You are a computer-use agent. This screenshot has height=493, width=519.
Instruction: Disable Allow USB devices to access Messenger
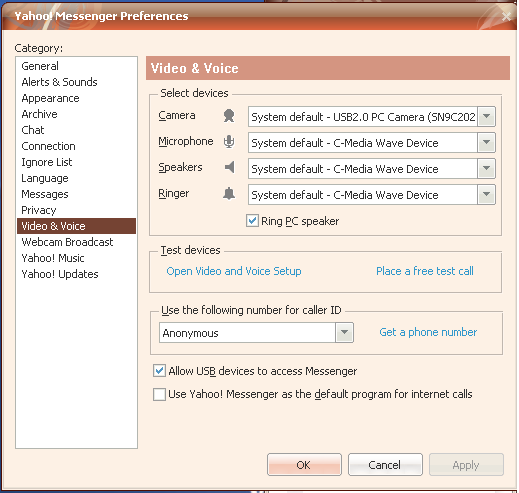pos(159,371)
